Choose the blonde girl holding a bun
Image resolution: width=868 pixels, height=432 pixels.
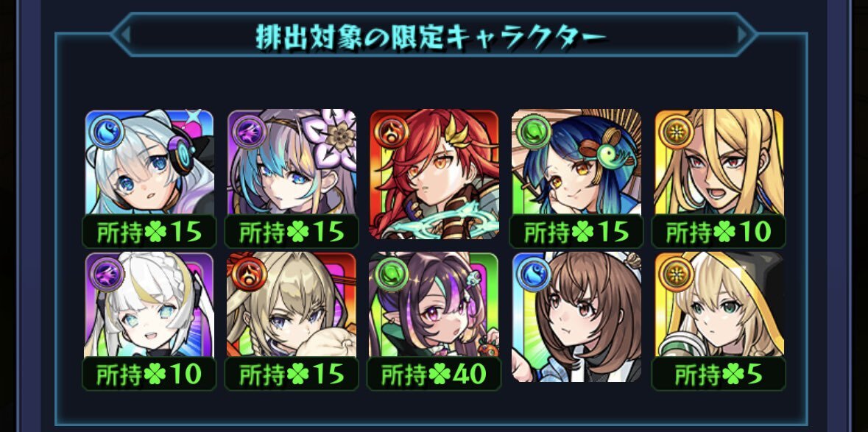[292, 305]
